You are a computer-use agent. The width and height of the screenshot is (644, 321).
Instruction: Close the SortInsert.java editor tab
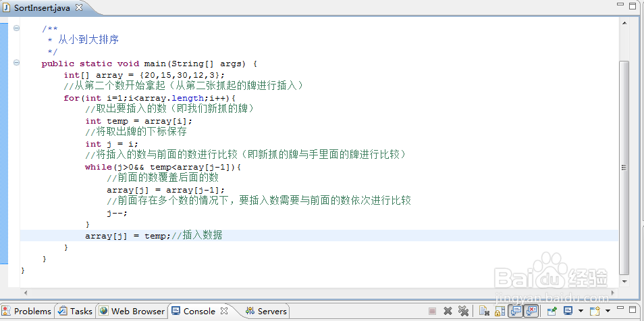coord(79,7)
